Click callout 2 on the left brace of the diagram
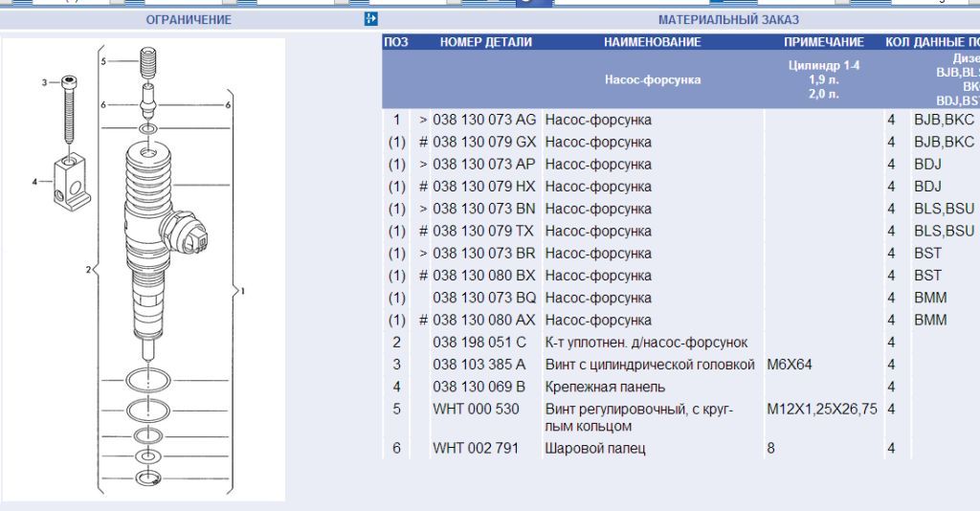 coord(88,270)
